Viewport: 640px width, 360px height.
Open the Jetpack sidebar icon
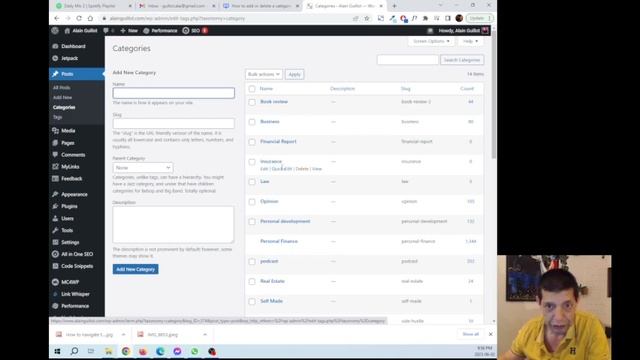(55, 58)
